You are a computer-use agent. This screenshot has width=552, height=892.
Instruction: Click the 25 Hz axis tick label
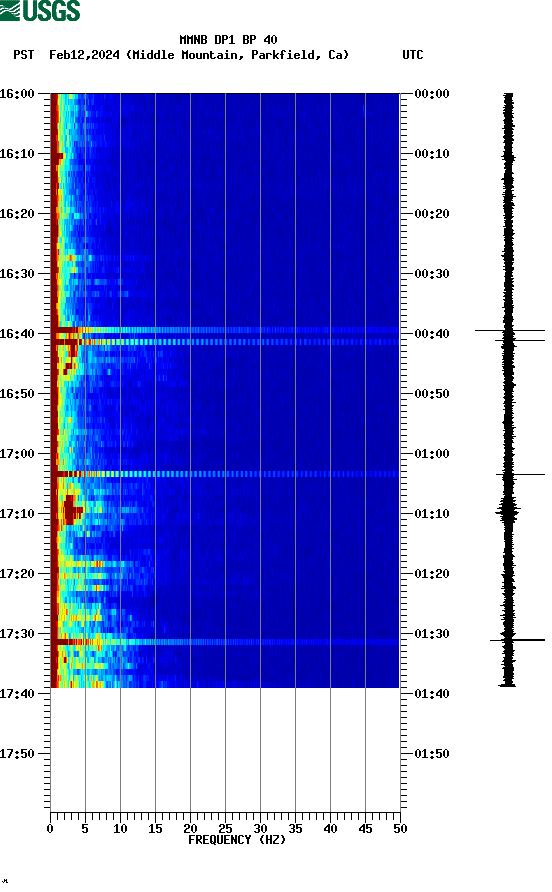pyautogui.click(x=225, y=829)
